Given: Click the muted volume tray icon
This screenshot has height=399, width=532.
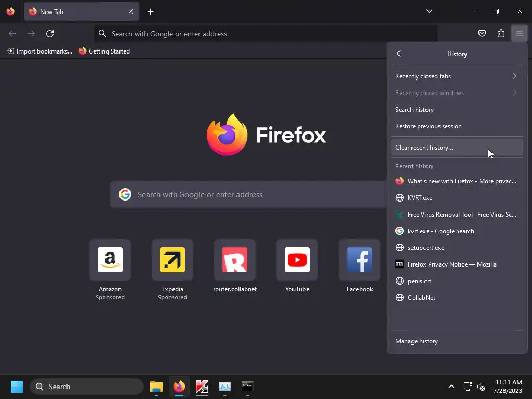Looking at the screenshot, I should coord(481,387).
